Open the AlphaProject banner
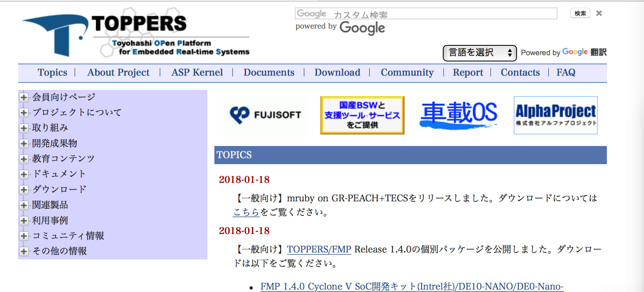The image size is (644, 292). [555, 115]
